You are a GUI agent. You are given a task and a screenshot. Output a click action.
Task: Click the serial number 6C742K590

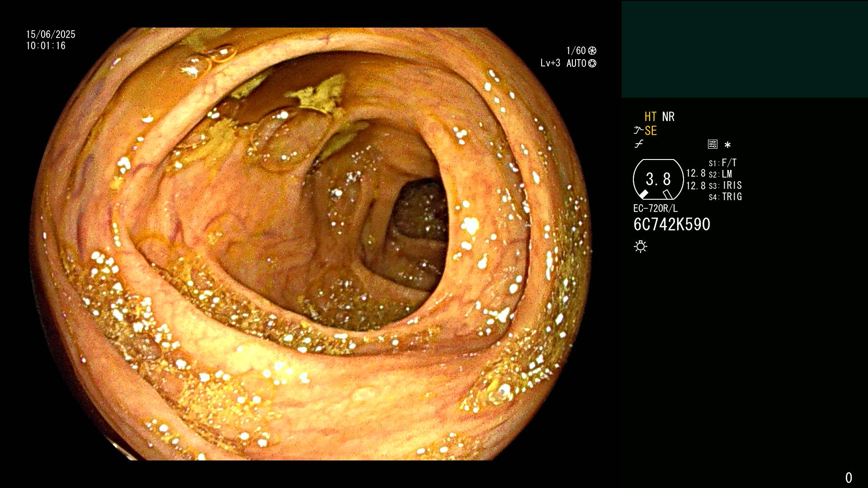(x=672, y=225)
